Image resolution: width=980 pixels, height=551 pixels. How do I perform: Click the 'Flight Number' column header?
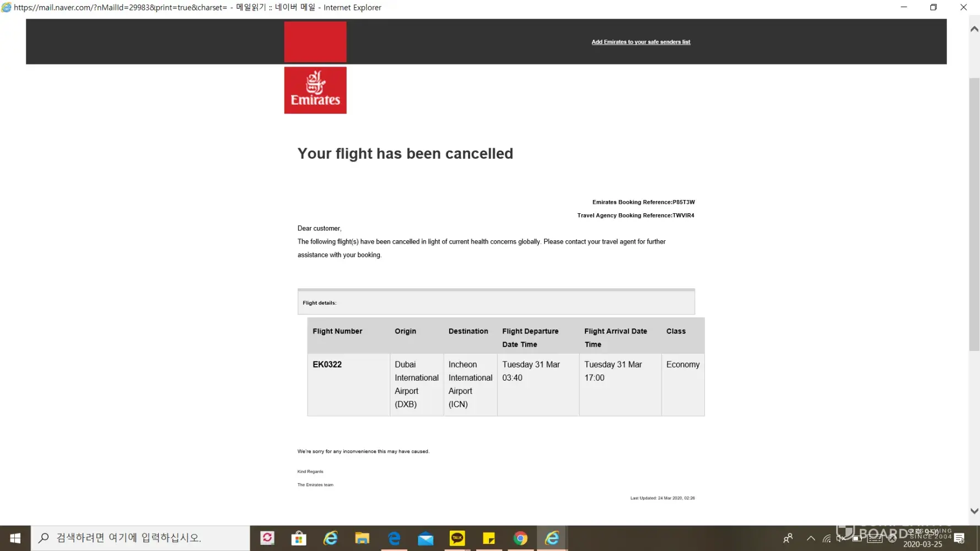[337, 331]
